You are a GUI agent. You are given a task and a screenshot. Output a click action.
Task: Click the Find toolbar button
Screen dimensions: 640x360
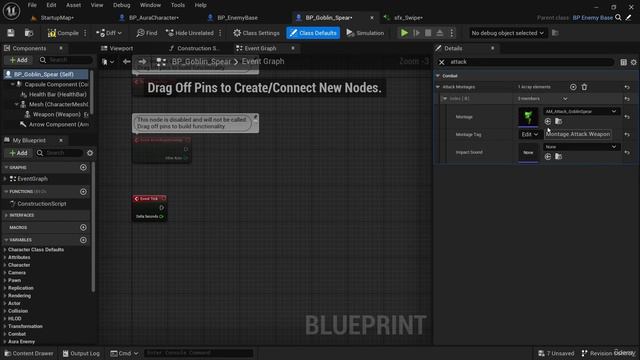[147, 33]
